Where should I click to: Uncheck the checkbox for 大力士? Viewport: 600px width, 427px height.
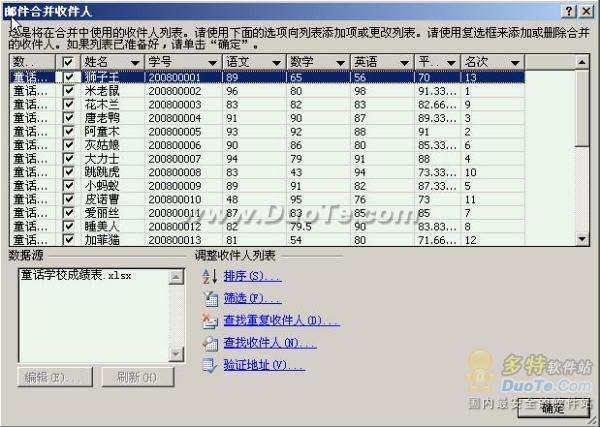pyautogui.click(x=68, y=158)
